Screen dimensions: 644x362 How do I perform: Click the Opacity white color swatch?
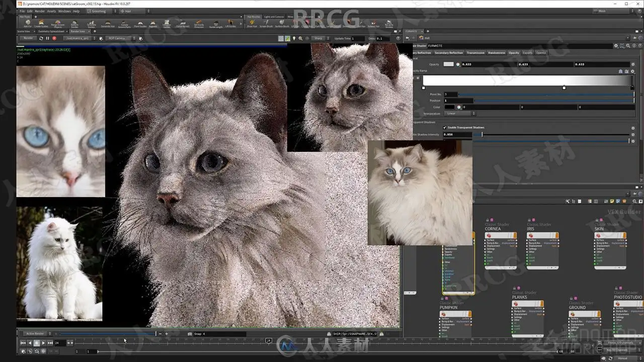tap(448, 64)
